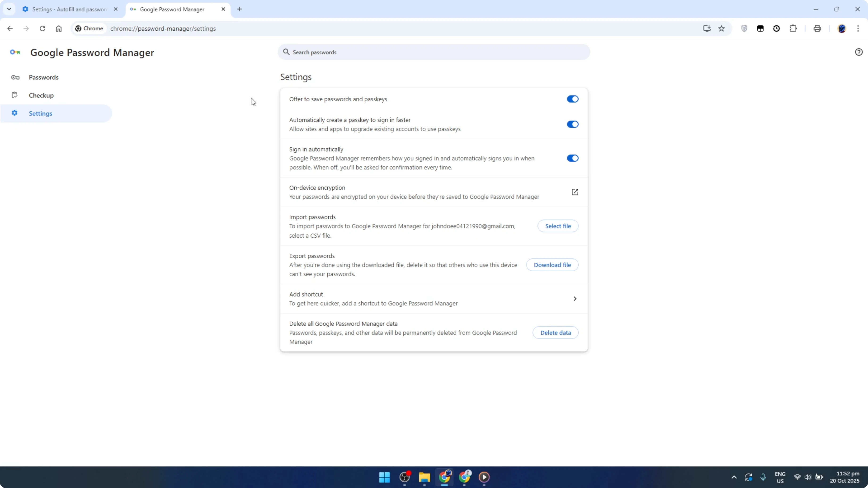Image resolution: width=868 pixels, height=488 pixels.
Task: Open On-device encryption external link
Action: [575, 192]
